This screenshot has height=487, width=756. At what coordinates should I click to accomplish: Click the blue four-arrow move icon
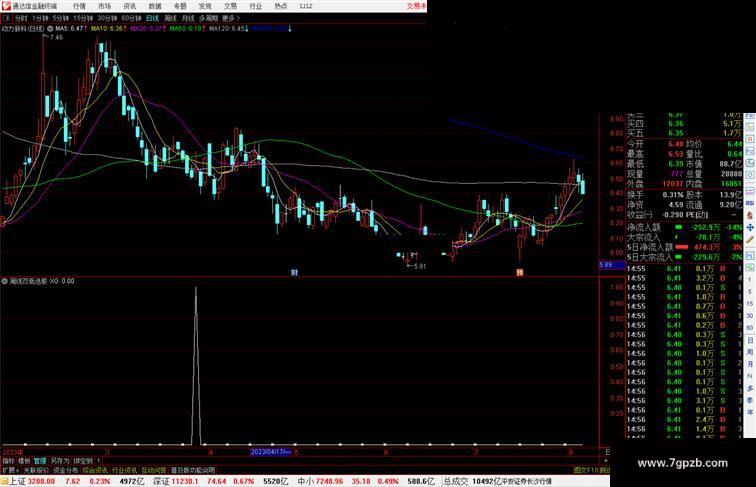(750, 227)
